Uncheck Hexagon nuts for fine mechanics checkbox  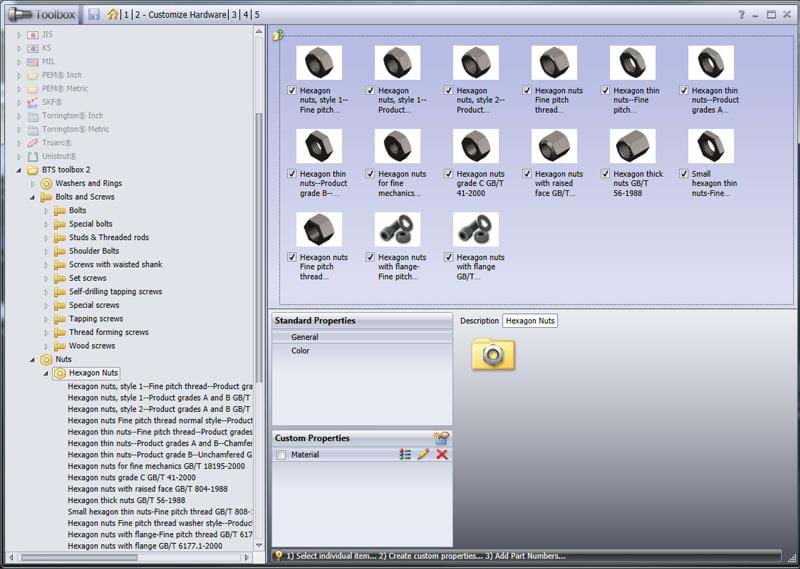pyautogui.click(x=370, y=174)
